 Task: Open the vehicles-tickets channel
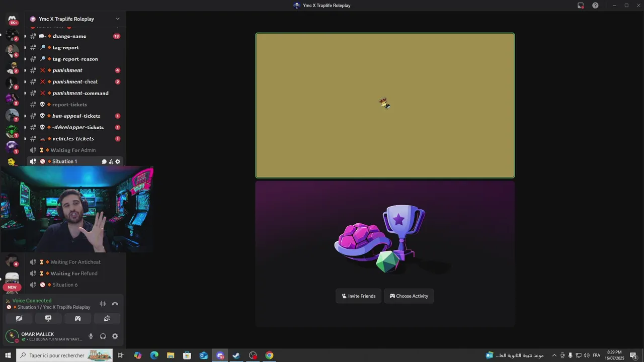[x=74, y=139]
